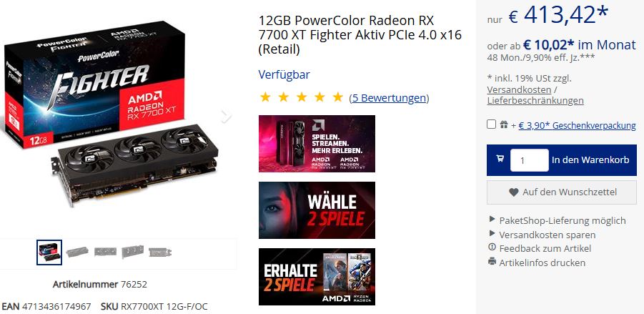The image size is (644, 314).
Task: Click Auf den Wunschzettel button
Action: 562,192
